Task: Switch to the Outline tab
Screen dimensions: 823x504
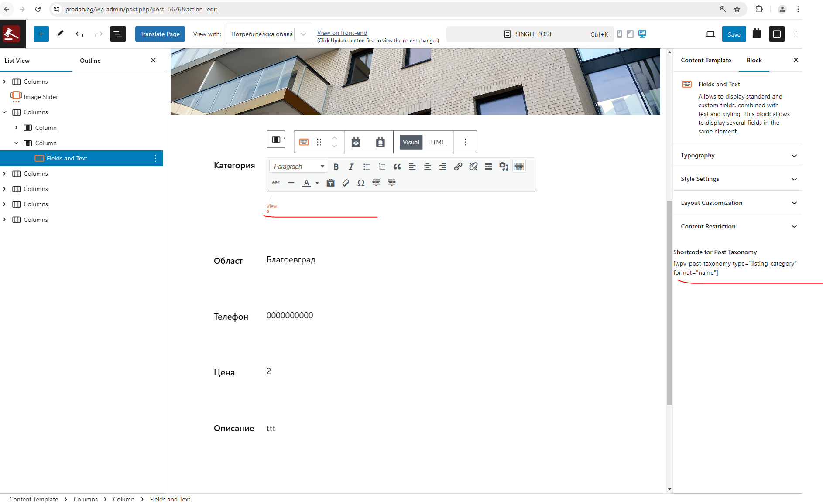Action: click(90, 61)
